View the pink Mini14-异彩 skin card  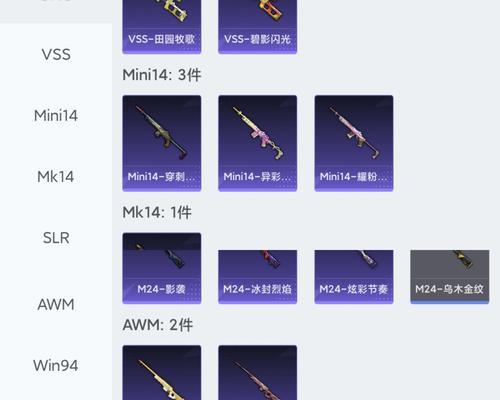tap(258, 143)
